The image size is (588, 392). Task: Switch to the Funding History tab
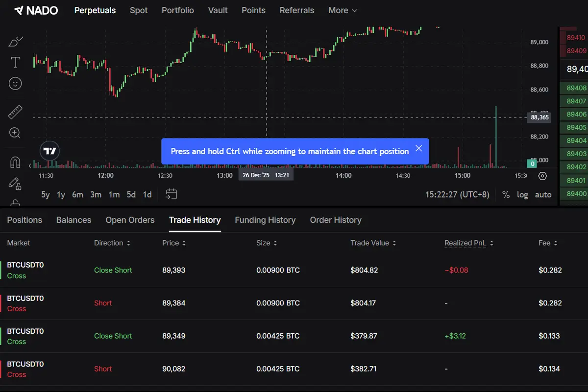265,220
